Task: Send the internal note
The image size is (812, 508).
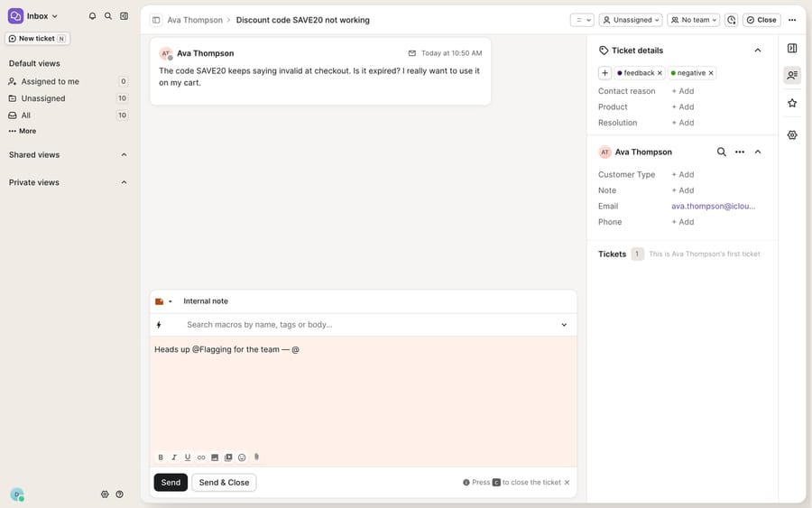Action: pos(171,483)
